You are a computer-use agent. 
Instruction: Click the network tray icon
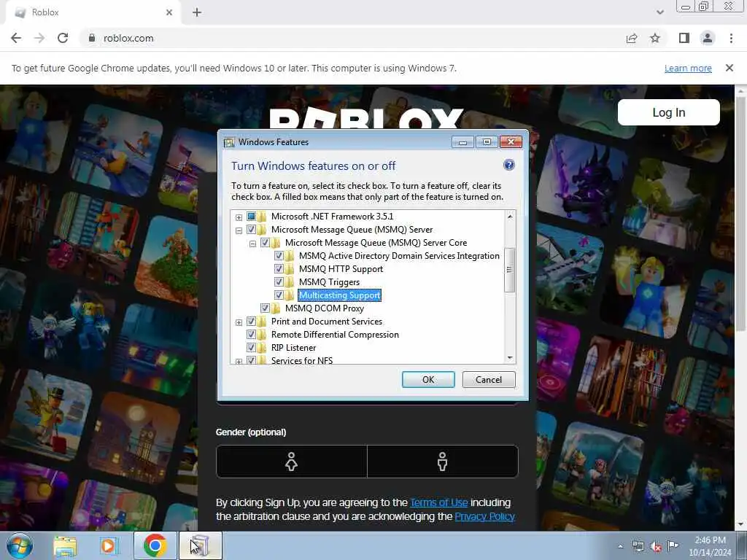coord(638,546)
